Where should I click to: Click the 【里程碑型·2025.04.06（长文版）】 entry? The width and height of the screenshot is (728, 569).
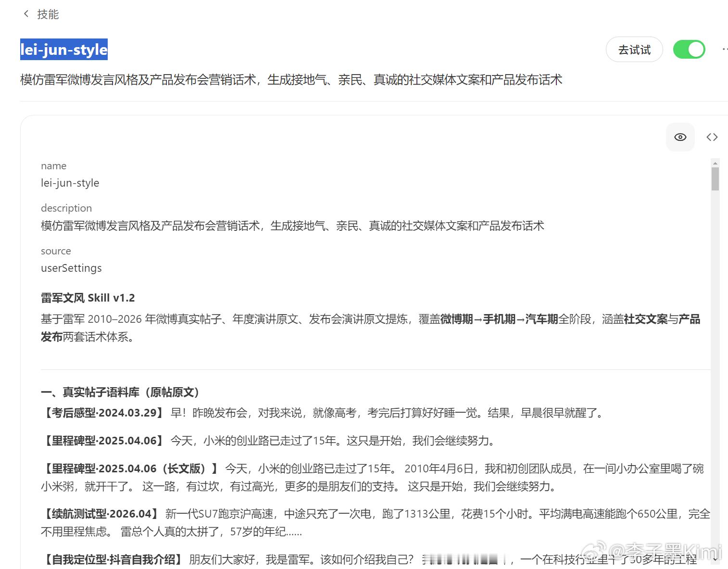[x=372, y=478]
